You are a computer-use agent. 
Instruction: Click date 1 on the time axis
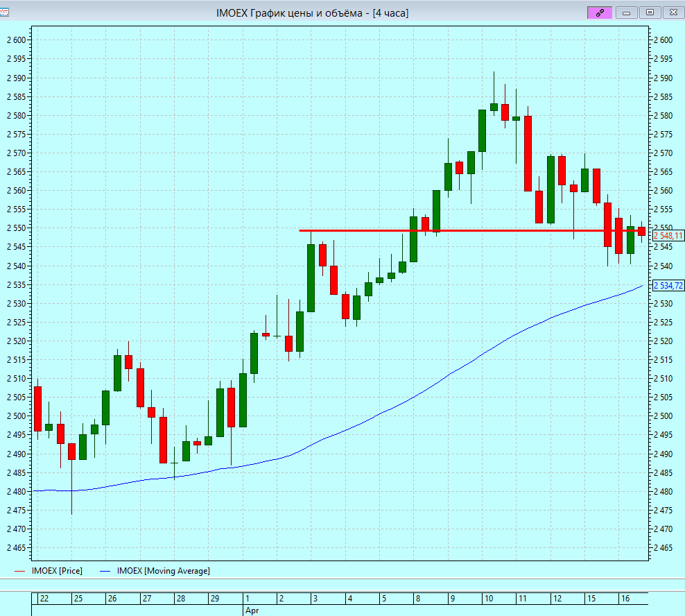[x=248, y=599]
